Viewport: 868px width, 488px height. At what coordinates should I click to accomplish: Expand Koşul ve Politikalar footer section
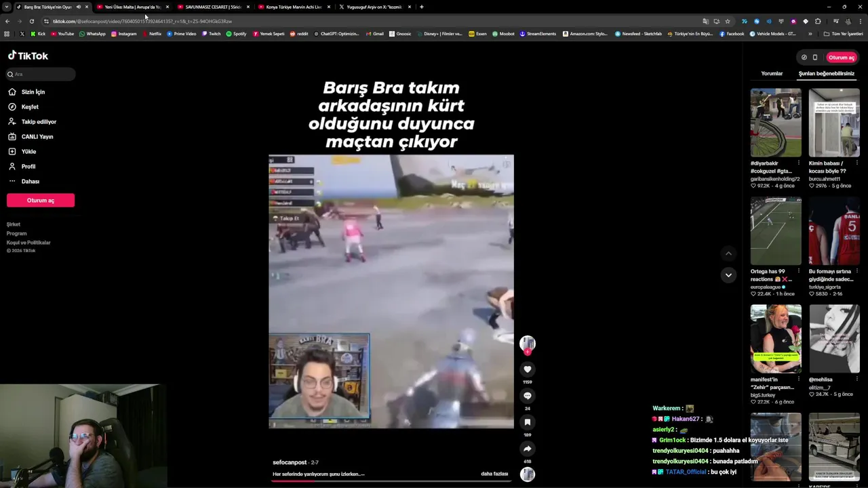pyautogui.click(x=28, y=242)
